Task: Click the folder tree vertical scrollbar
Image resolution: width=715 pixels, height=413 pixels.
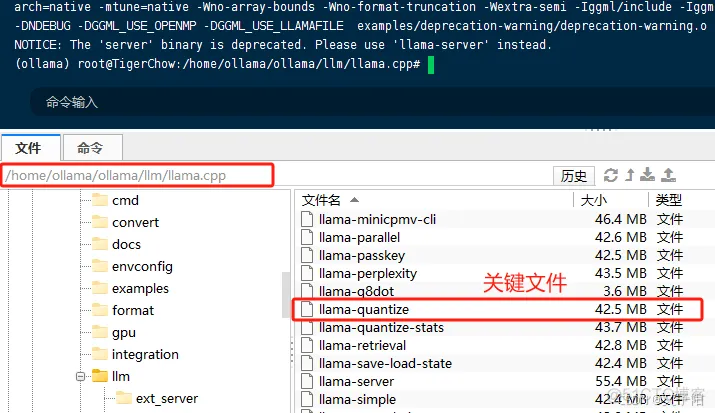Action: click(286, 294)
